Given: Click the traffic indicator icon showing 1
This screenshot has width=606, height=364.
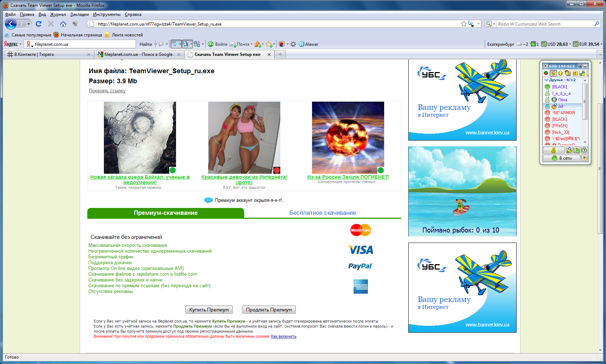Looking at the screenshot, I should (x=533, y=44).
